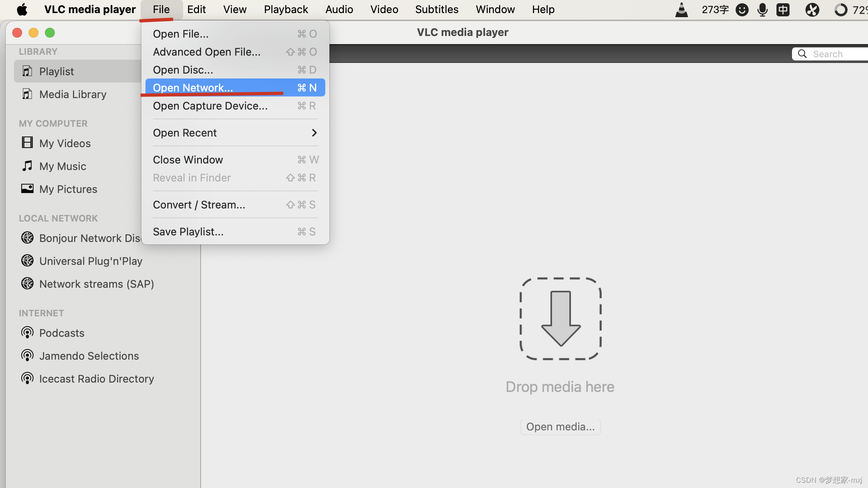Click the Network streams (SAP) globe icon

pyautogui.click(x=27, y=283)
